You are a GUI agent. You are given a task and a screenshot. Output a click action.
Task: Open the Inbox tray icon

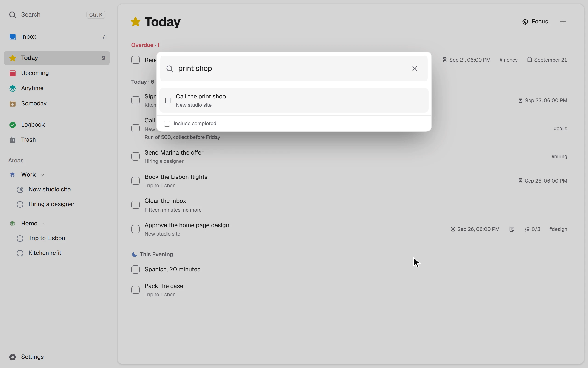(12, 37)
